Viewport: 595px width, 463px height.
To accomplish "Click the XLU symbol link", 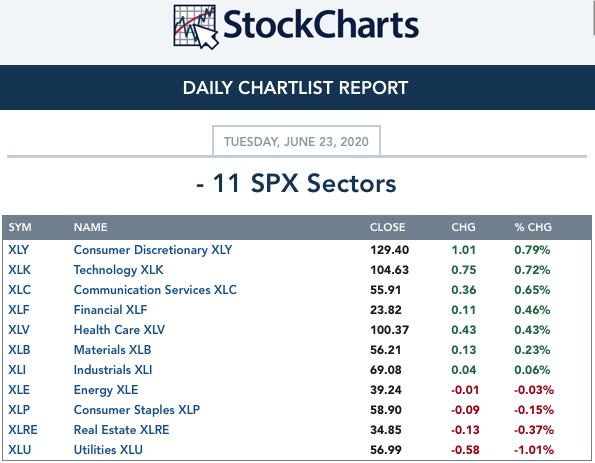I will point(19,450).
